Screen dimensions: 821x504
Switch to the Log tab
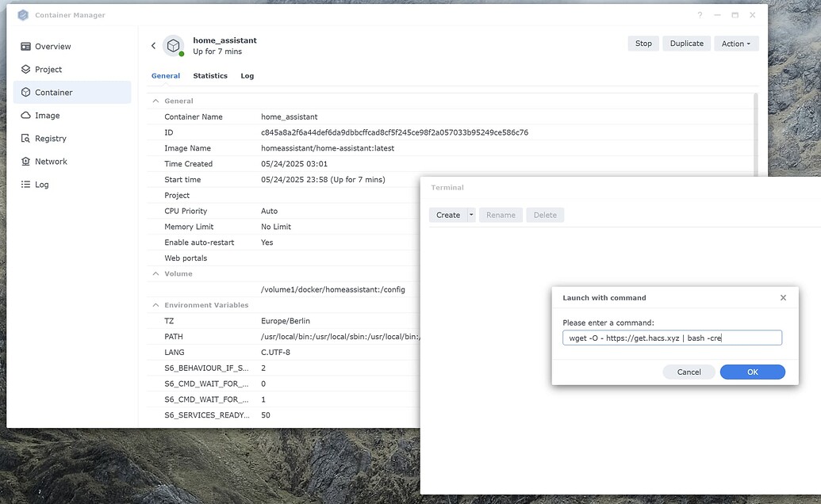[x=247, y=76]
